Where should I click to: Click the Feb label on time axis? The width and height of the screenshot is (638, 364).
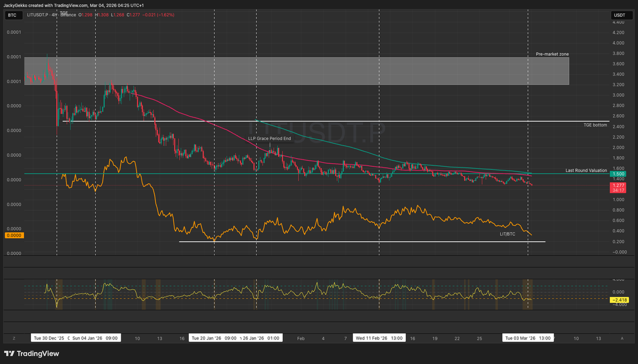click(301, 338)
